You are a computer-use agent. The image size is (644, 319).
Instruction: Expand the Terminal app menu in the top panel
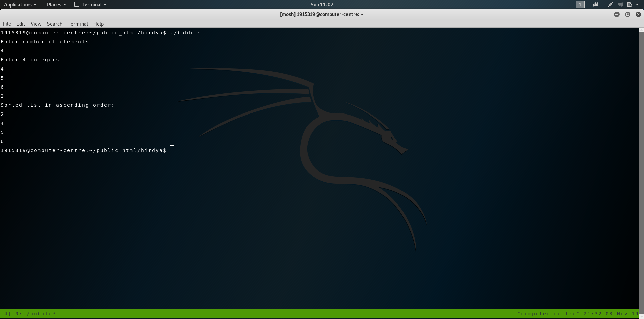point(90,4)
